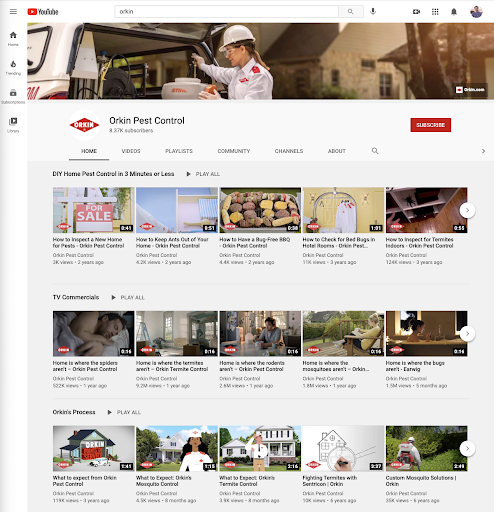Click the YouTube logo

tap(43, 12)
